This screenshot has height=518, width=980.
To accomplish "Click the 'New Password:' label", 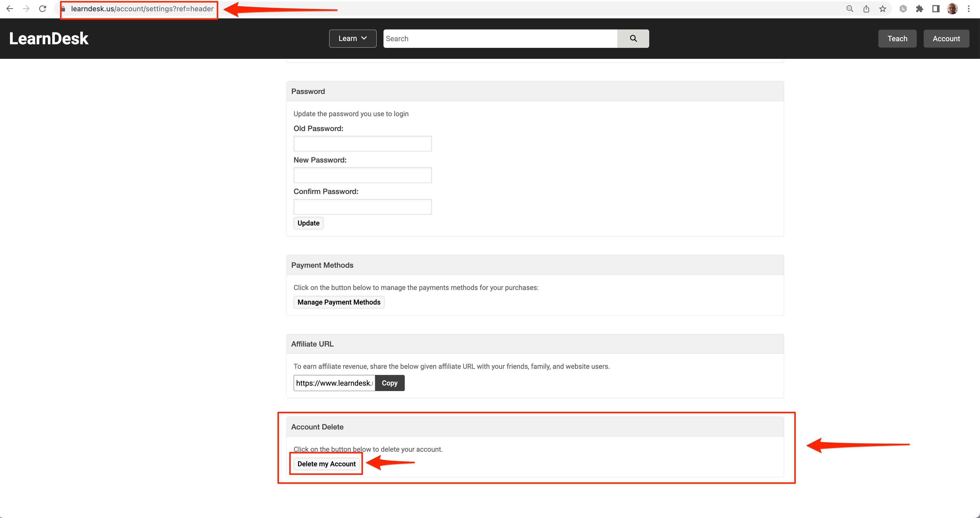I will 320,160.
